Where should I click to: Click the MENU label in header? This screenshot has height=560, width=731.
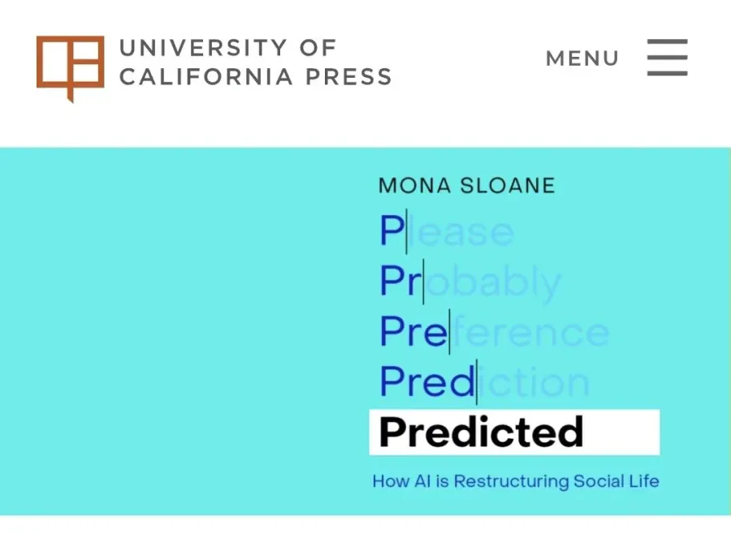coord(582,58)
